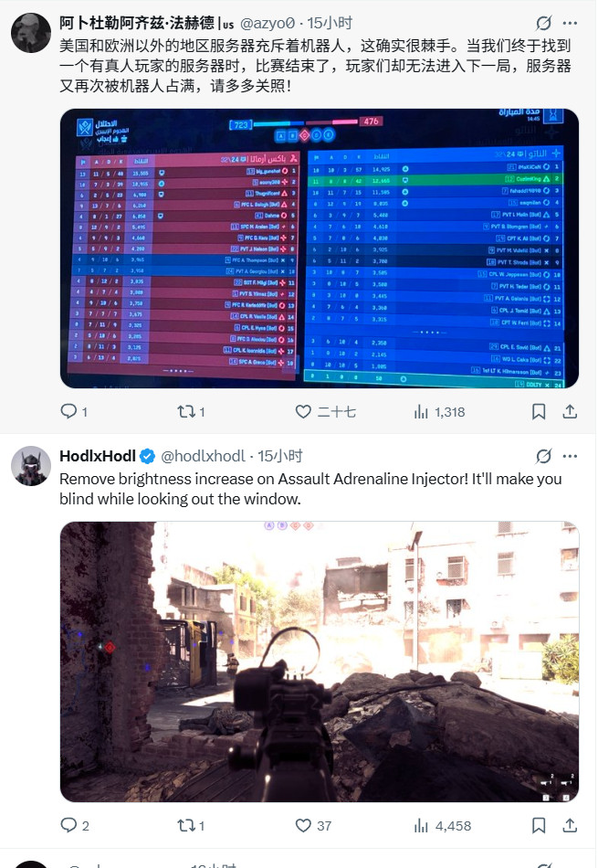The width and height of the screenshot is (598, 868).
Task: Open Grok icon on HodlxHodl tweet
Action: pyautogui.click(x=543, y=456)
